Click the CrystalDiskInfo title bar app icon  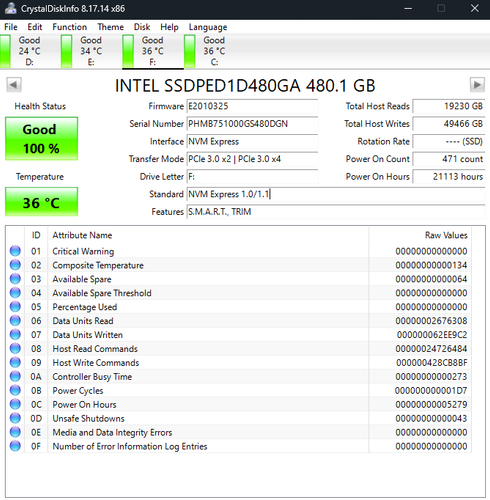click(x=11, y=8)
